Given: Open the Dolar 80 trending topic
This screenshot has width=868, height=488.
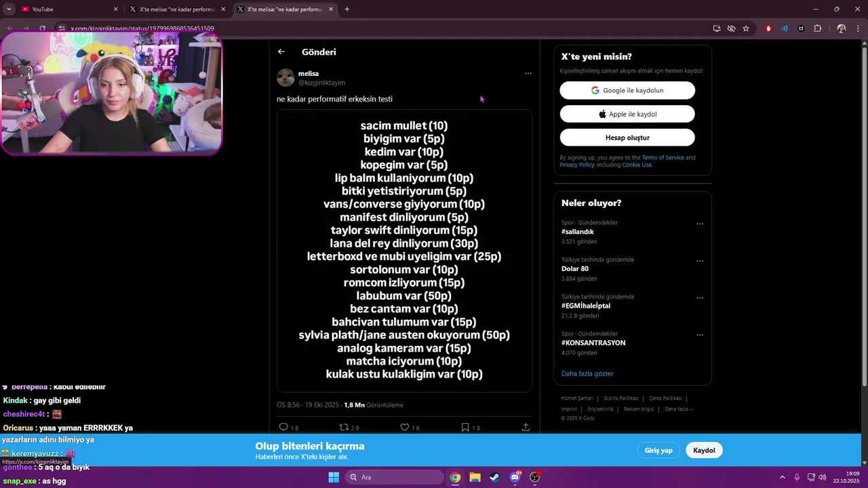Looking at the screenshot, I should (x=575, y=268).
